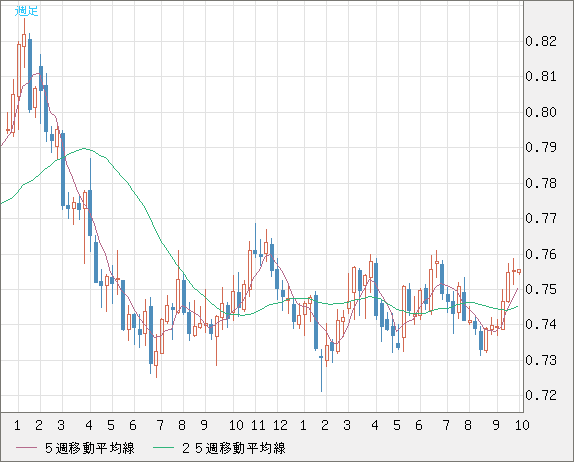Screen dimensions: 574x462
Task: Click the green legend line sample
Action: tap(163, 448)
